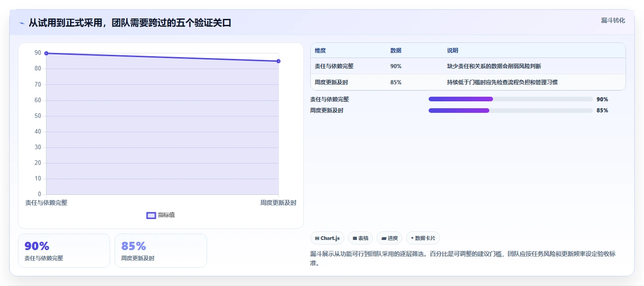Click the 维度 column header
The height and width of the screenshot is (286, 644).
320,51
